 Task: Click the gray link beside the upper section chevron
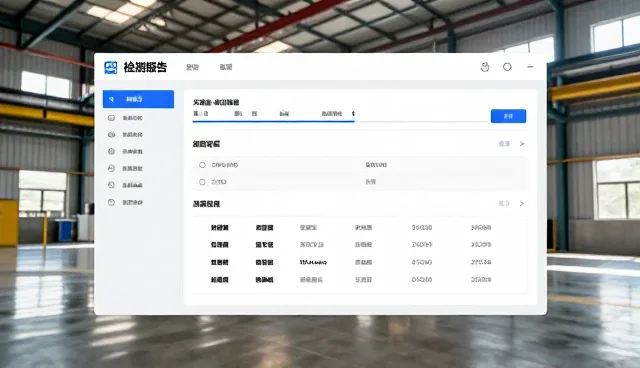tap(504, 144)
